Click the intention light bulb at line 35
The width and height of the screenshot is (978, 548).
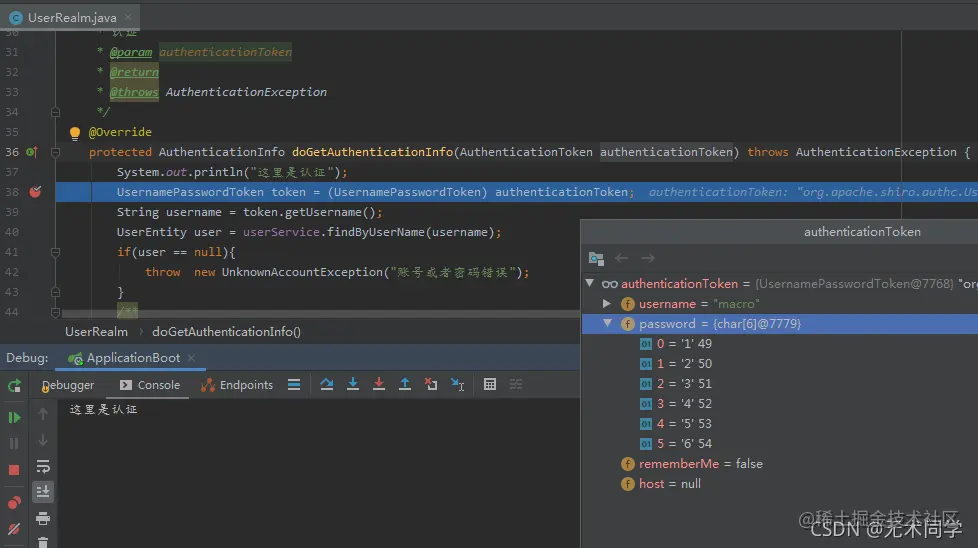75,133
